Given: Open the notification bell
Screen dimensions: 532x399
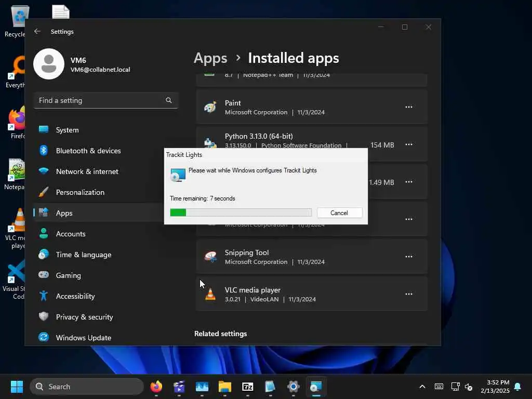Looking at the screenshot, I should [x=518, y=387].
